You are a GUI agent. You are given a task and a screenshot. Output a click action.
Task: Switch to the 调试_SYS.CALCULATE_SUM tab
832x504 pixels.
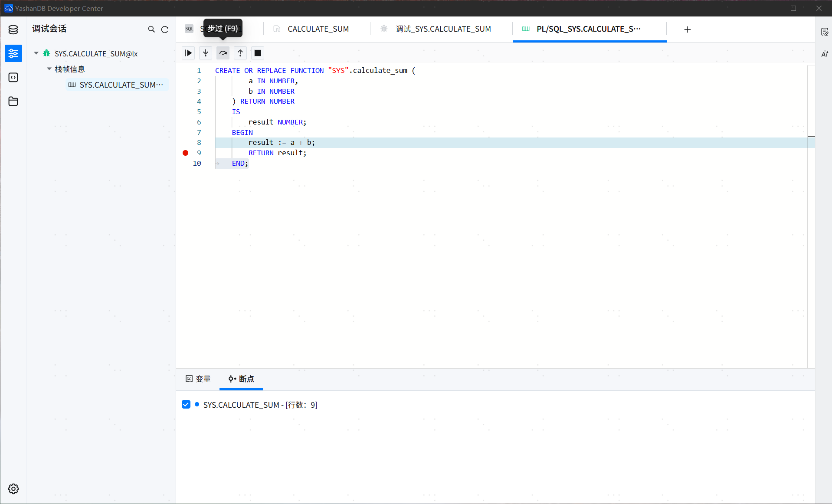click(443, 29)
